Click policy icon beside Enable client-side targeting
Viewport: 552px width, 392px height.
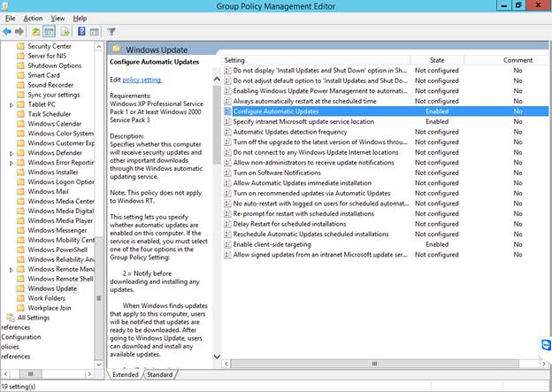point(227,244)
